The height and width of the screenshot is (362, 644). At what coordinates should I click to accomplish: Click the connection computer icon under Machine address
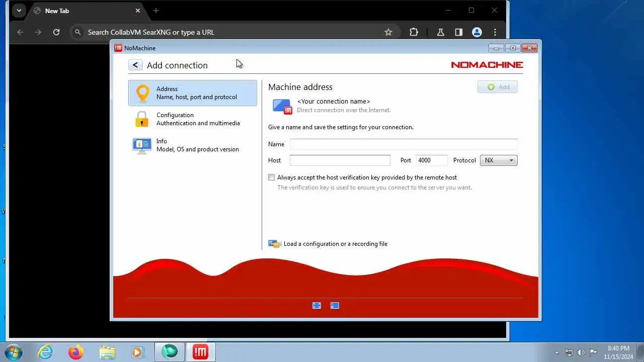282,106
